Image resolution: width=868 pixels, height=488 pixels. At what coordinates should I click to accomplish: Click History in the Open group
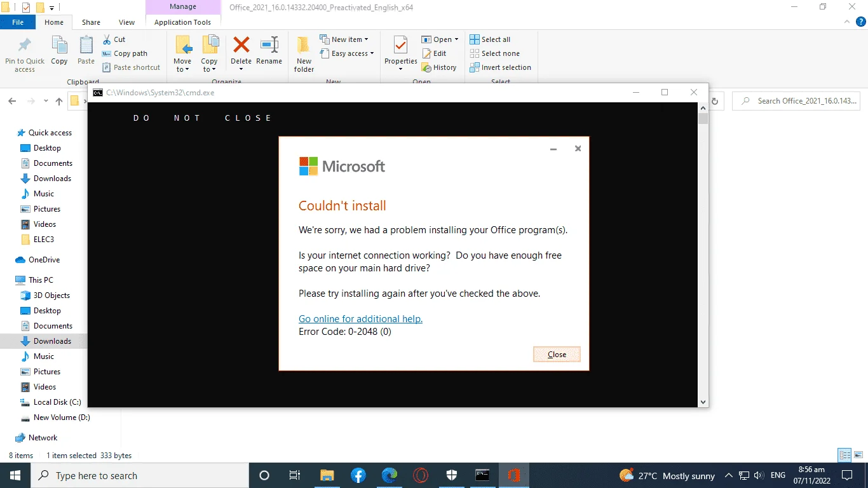click(x=439, y=67)
